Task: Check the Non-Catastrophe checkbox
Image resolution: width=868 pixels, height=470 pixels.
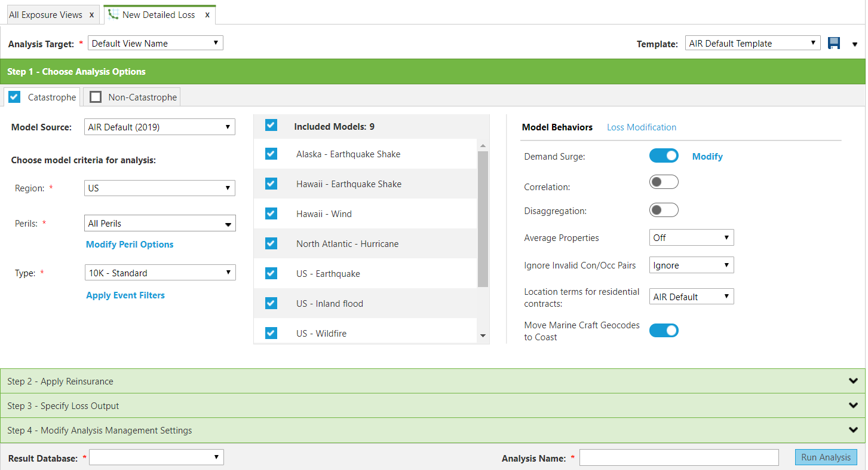Action: click(96, 97)
